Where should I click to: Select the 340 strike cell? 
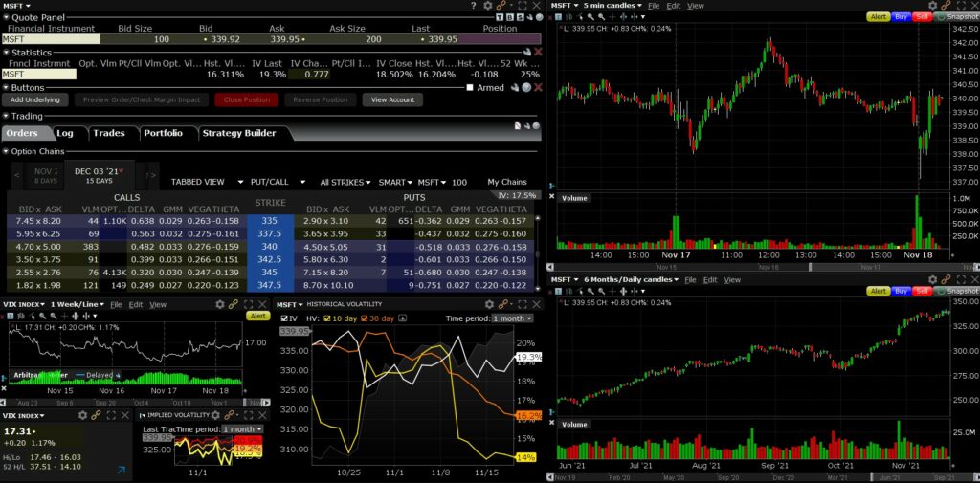(270, 247)
